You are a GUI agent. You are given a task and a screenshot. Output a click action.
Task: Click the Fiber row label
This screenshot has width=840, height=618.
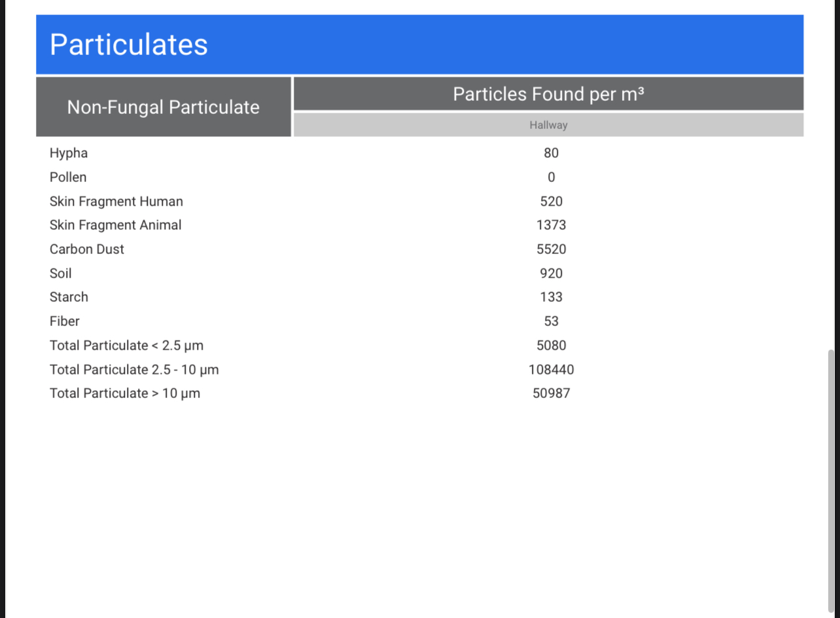65,321
